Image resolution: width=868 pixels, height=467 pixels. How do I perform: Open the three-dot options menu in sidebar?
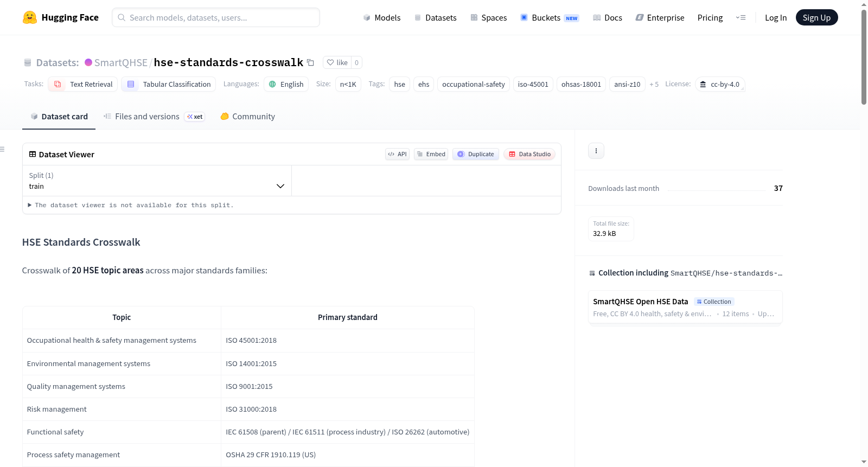coord(596,151)
